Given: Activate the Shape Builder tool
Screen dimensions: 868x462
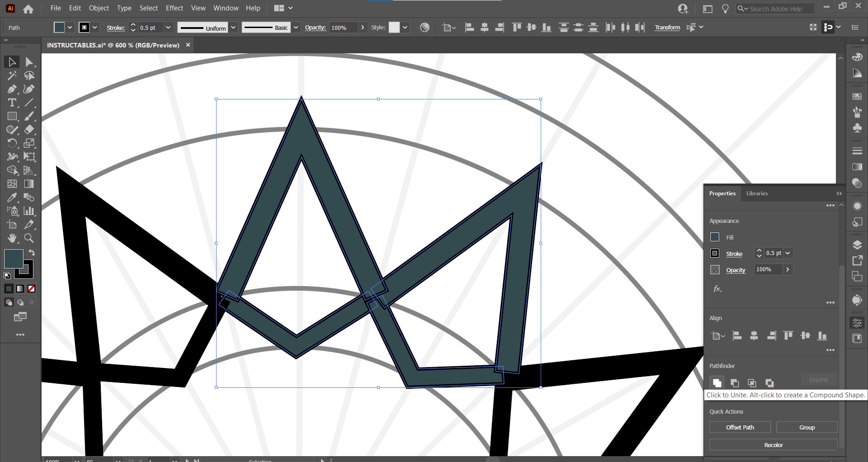Looking at the screenshot, I should pyautogui.click(x=12, y=170).
